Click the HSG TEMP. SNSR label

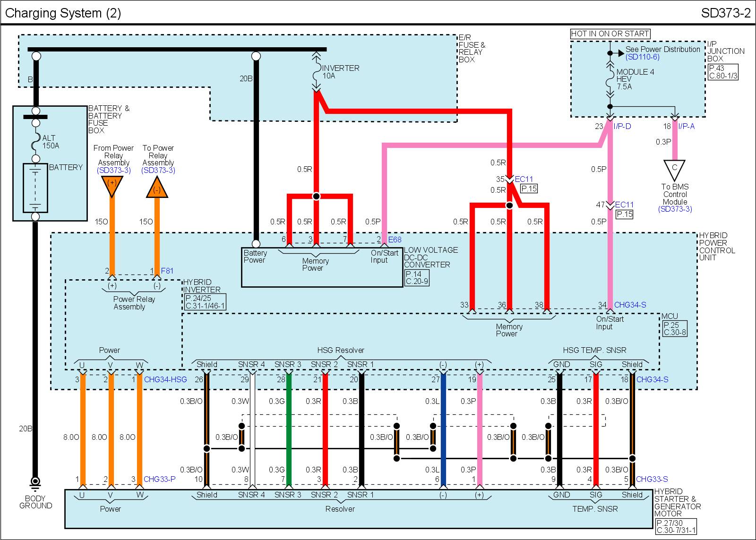(x=594, y=350)
